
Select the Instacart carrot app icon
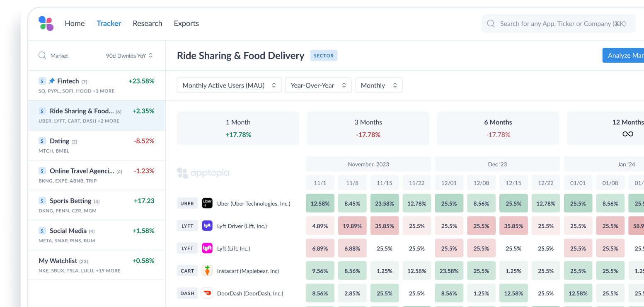207,270
